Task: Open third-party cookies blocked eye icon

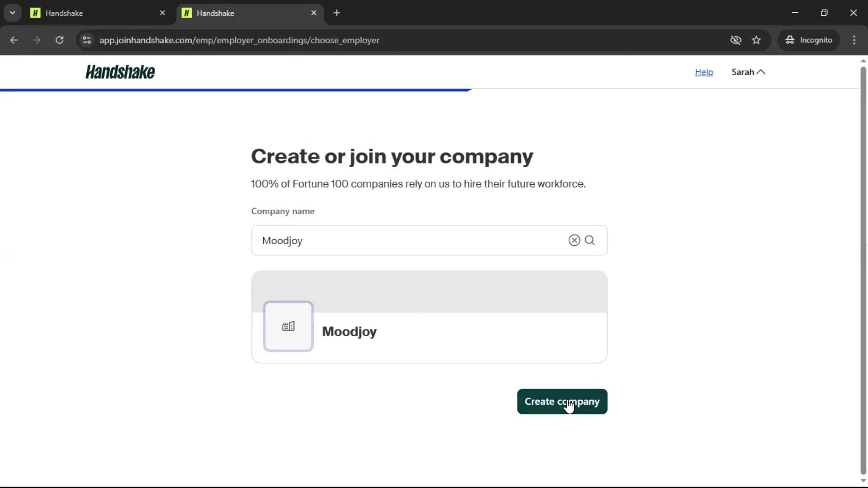Action: coord(736,40)
